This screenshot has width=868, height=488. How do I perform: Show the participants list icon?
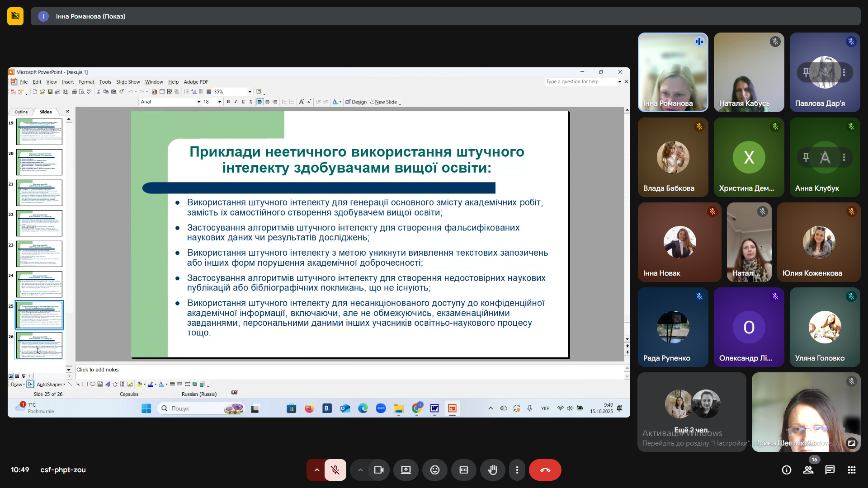(808, 470)
